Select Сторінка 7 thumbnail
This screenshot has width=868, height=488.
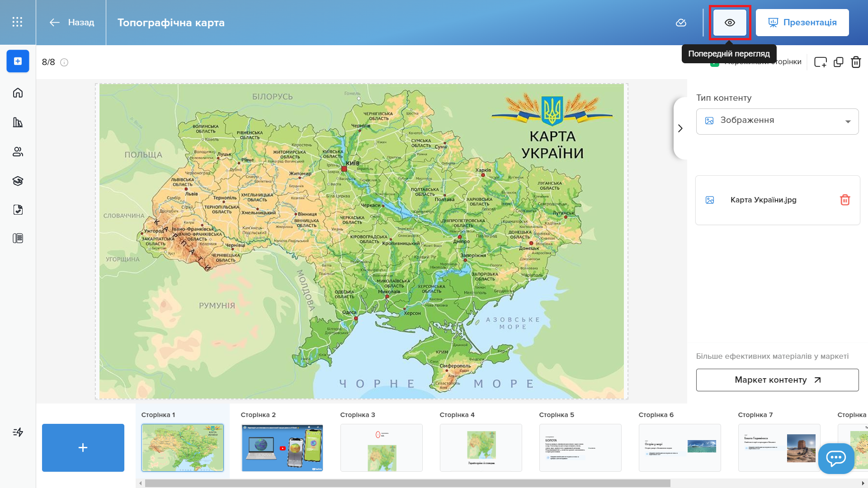[x=779, y=448]
